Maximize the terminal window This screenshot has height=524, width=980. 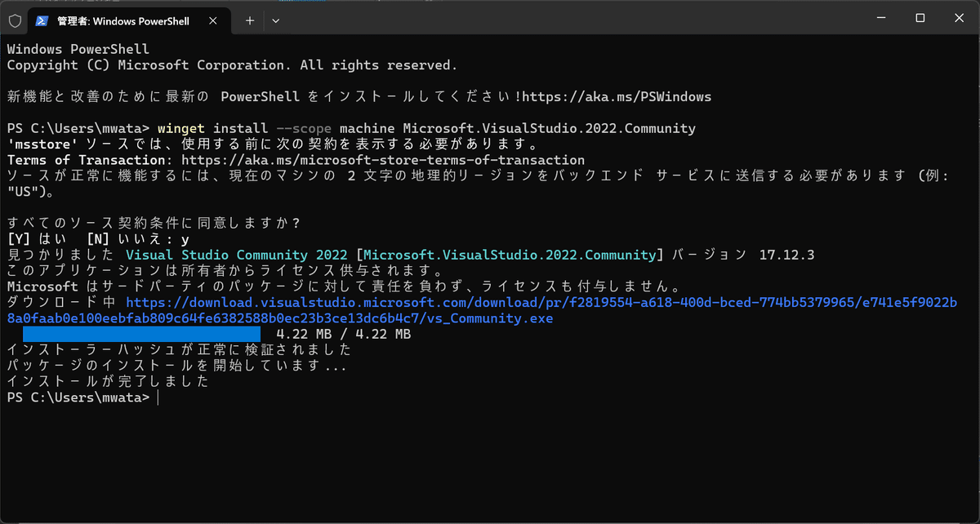[920, 18]
